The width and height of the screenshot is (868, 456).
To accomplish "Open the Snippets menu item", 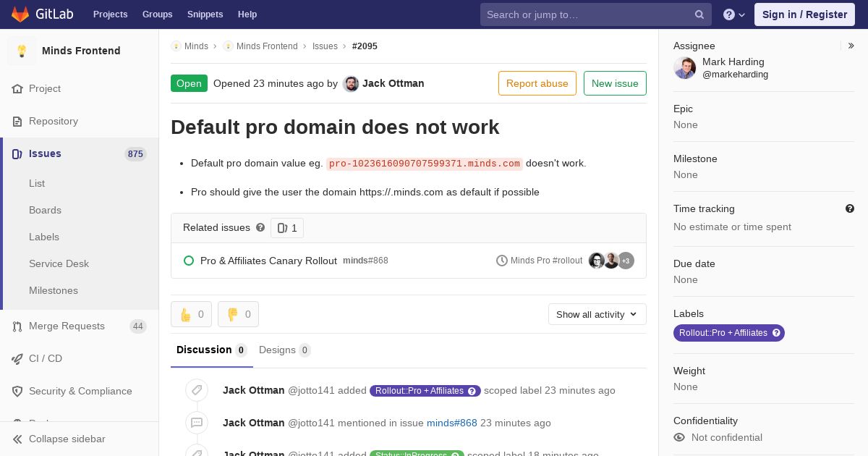I will pyautogui.click(x=205, y=14).
